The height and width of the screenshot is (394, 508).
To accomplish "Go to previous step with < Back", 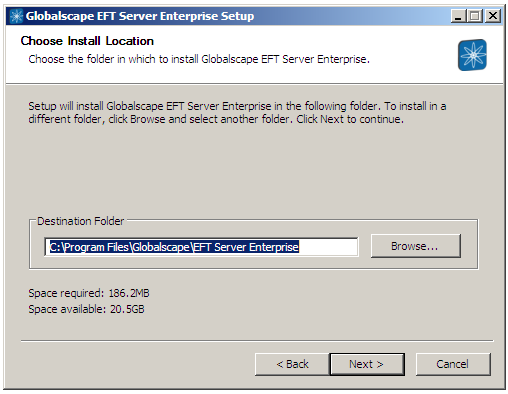I will [292, 364].
